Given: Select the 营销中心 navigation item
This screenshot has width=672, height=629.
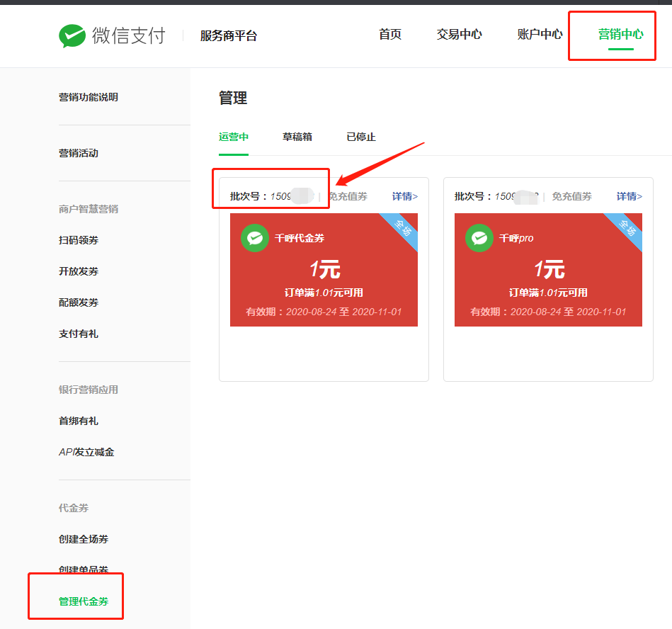Looking at the screenshot, I should 620,34.
